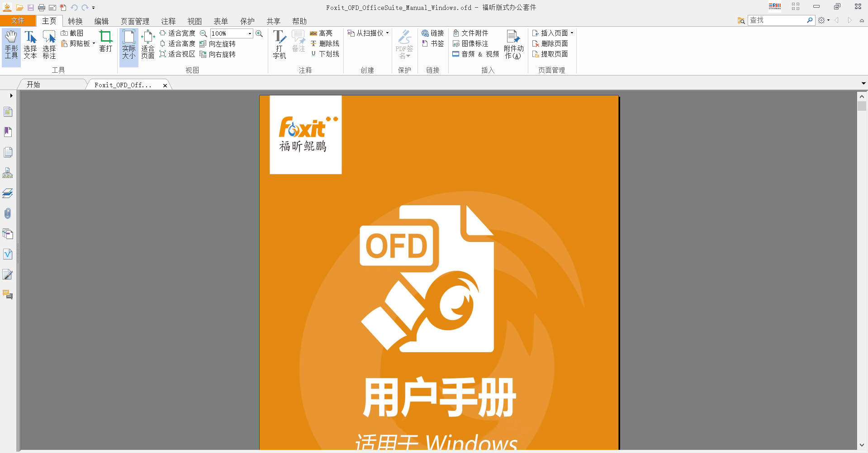Click the Open folder icon in quick toolbar
868x453 pixels.
pyautogui.click(x=19, y=8)
